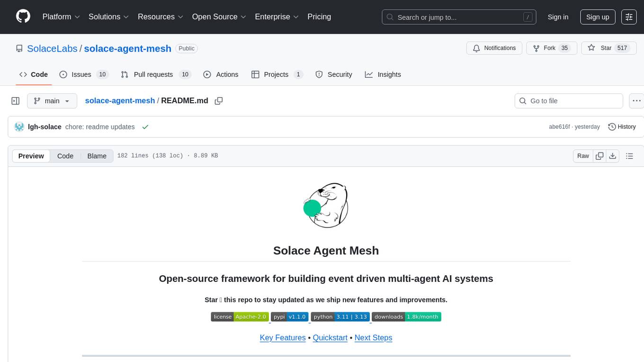This screenshot has height=362, width=644.
Task: Open the Insights tab
Action: pos(383,74)
